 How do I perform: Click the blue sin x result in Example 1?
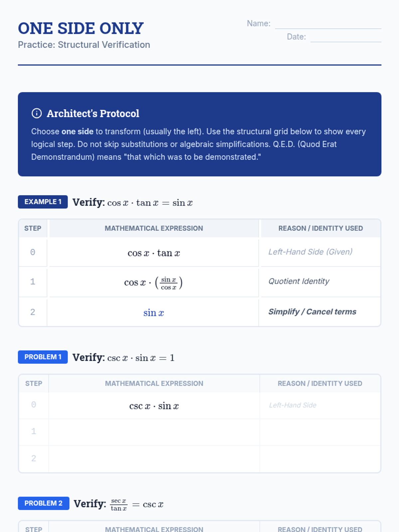point(154,313)
